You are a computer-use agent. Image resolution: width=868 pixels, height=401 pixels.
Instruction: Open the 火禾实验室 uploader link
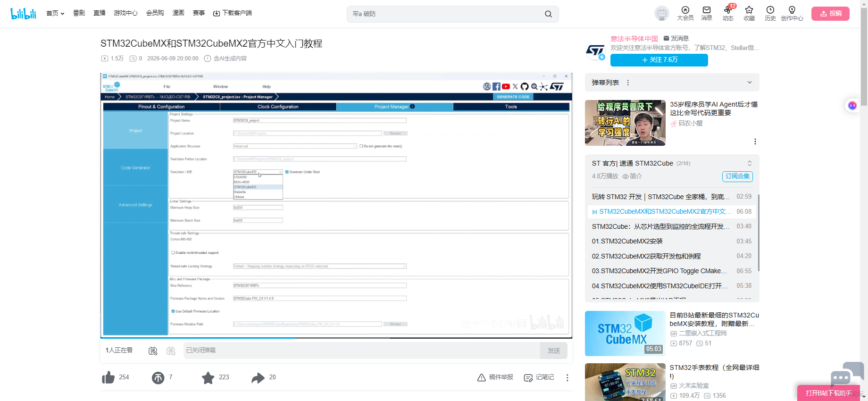[x=694, y=386]
